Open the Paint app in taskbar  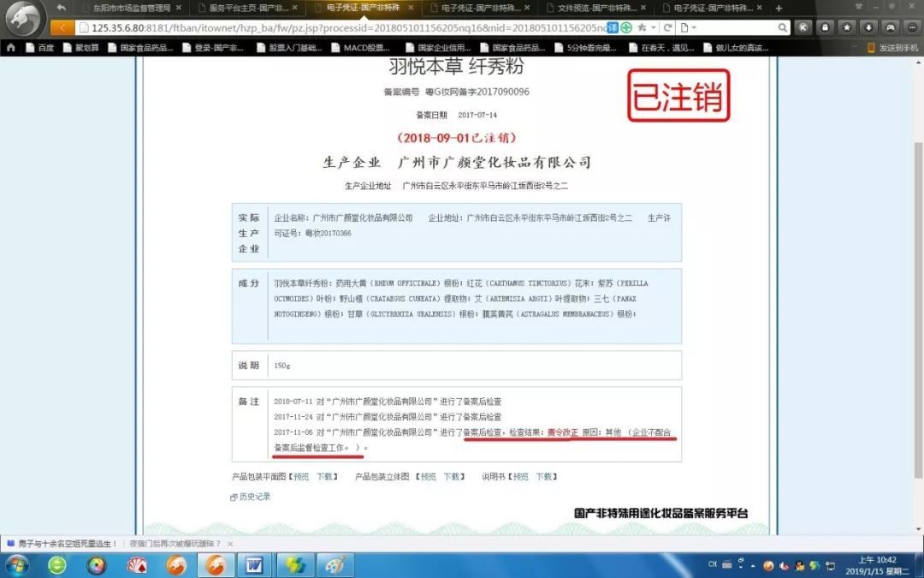coord(335,565)
